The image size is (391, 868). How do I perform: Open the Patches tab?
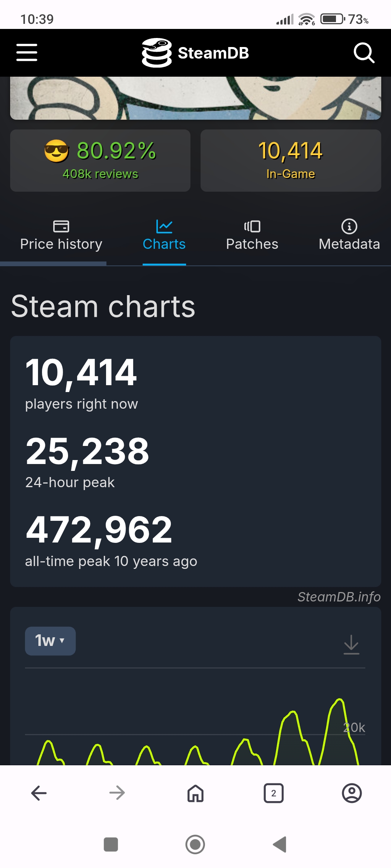tap(252, 236)
